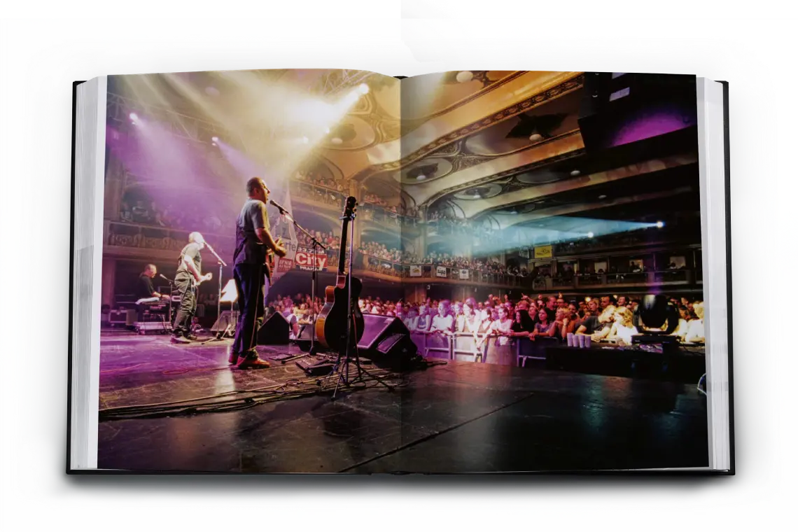Click the front singer's microphone
The height and width of the screenshot is (532, 798).
point(277,205)
